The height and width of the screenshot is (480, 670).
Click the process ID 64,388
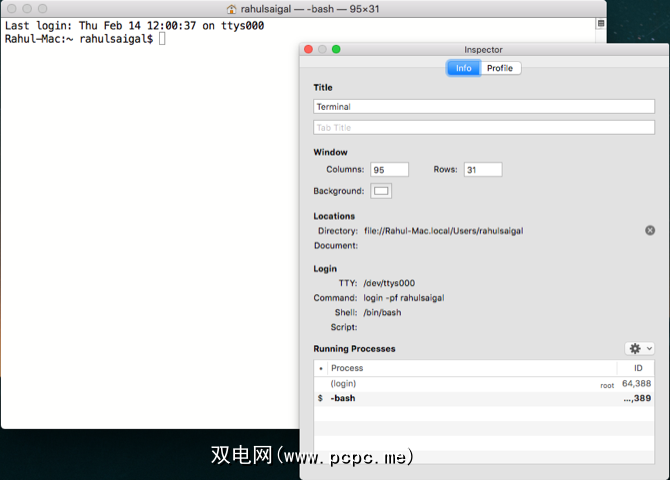click(636, 384)
